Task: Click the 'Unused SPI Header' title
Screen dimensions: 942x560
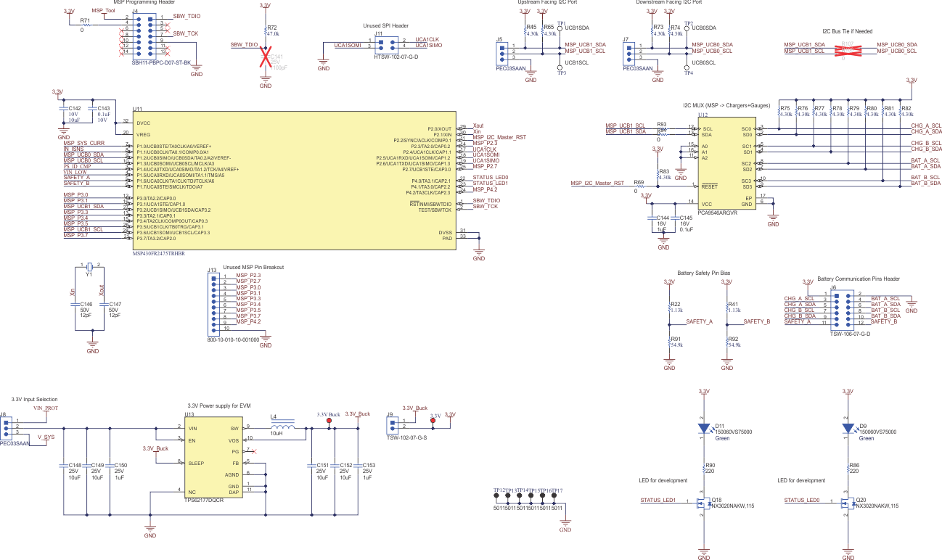Action: click(385, 25)
